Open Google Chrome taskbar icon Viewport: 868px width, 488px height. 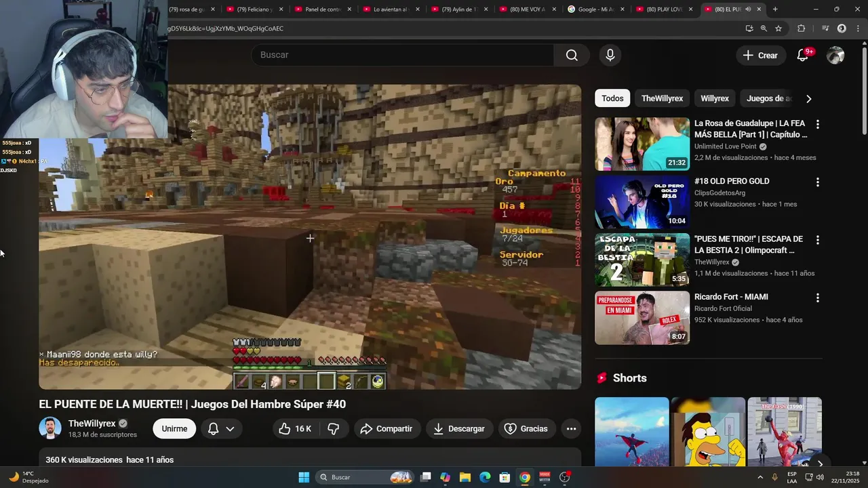tap(524, 477)
